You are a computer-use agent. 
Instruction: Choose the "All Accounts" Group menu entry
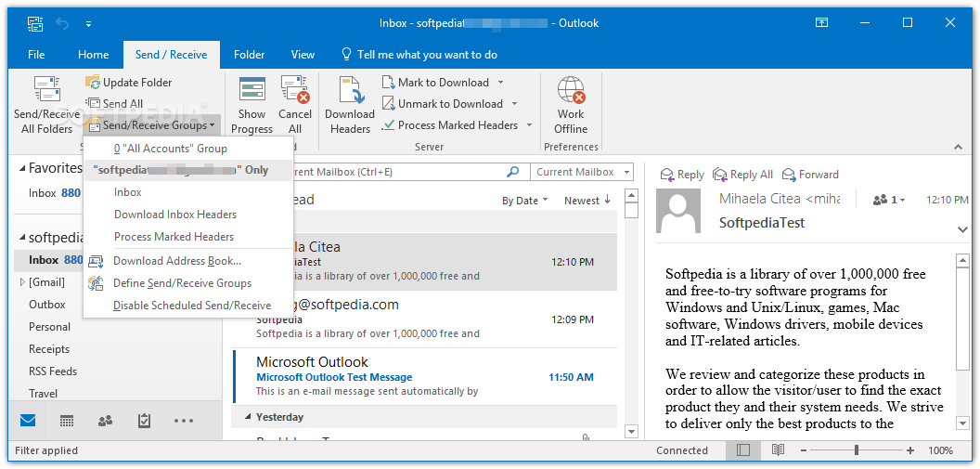pyautogui.click(x=188, y=149)
